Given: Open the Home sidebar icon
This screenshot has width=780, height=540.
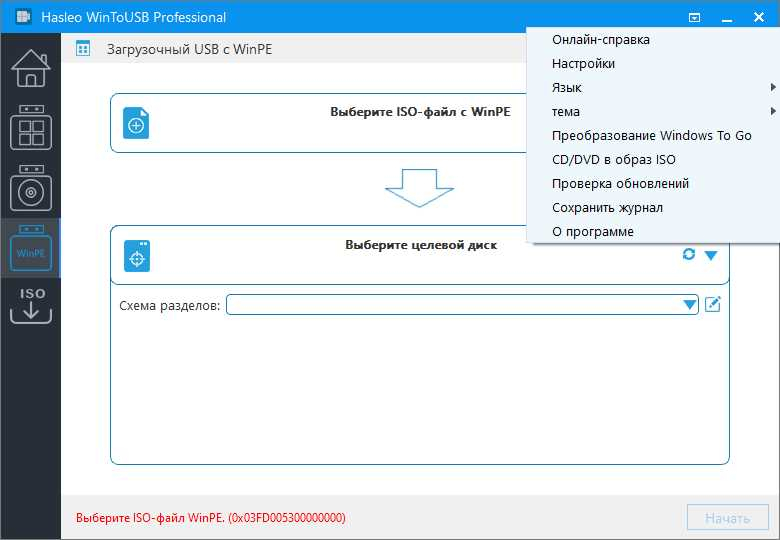Looking at the screenshot, I should [31, 68].
